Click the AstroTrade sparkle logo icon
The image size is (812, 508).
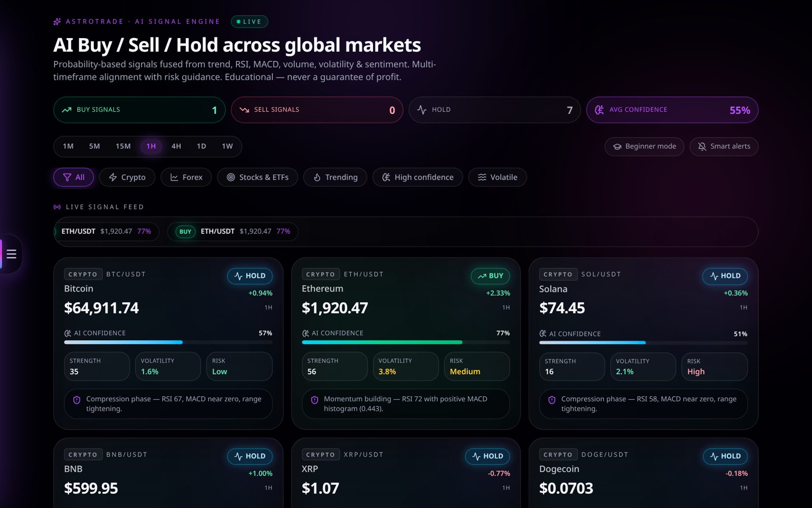coord(57,21)
